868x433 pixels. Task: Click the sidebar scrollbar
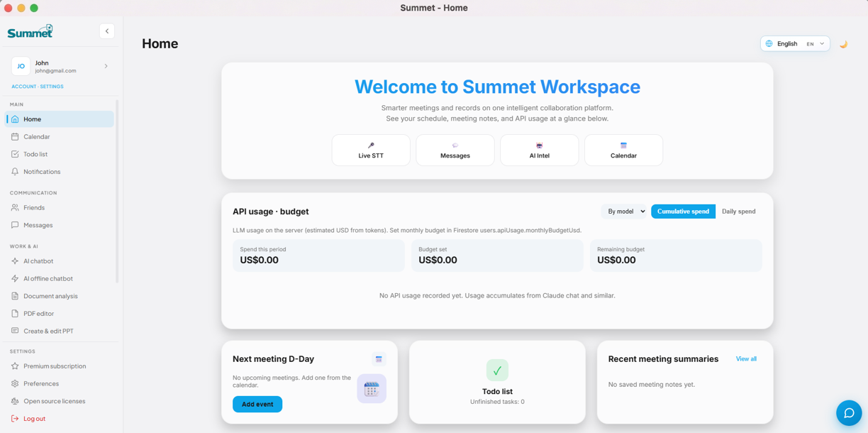point(117,192)
